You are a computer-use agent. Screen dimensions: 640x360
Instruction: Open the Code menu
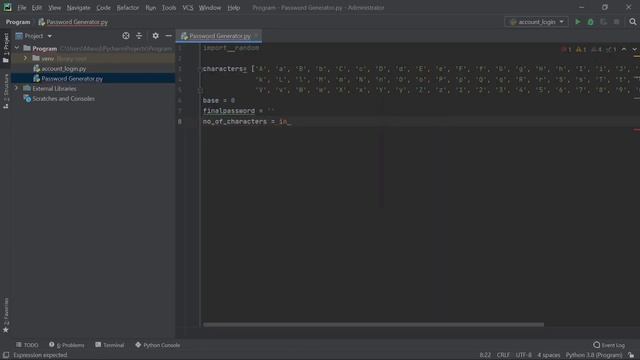(103, 8)
